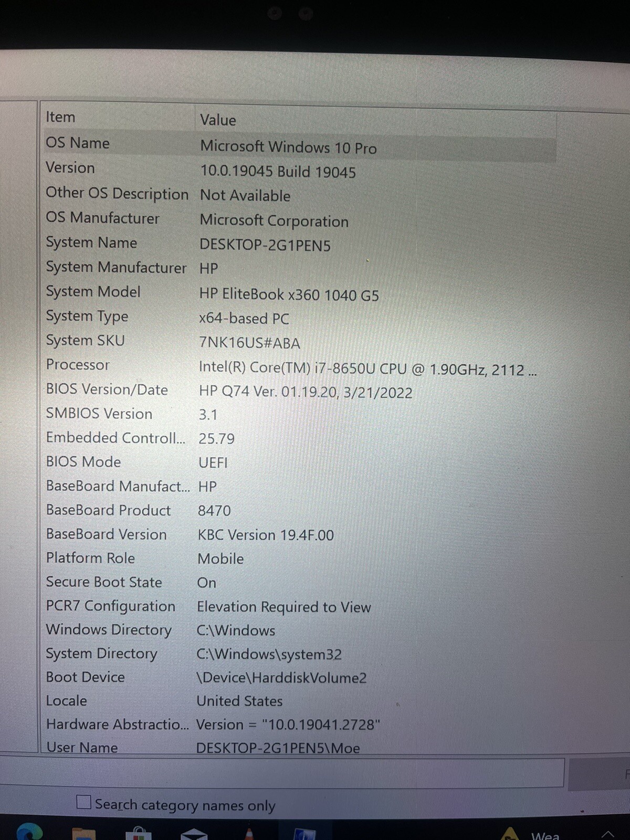Open Microsoft Edge from the taskbar

pos(29,832)
